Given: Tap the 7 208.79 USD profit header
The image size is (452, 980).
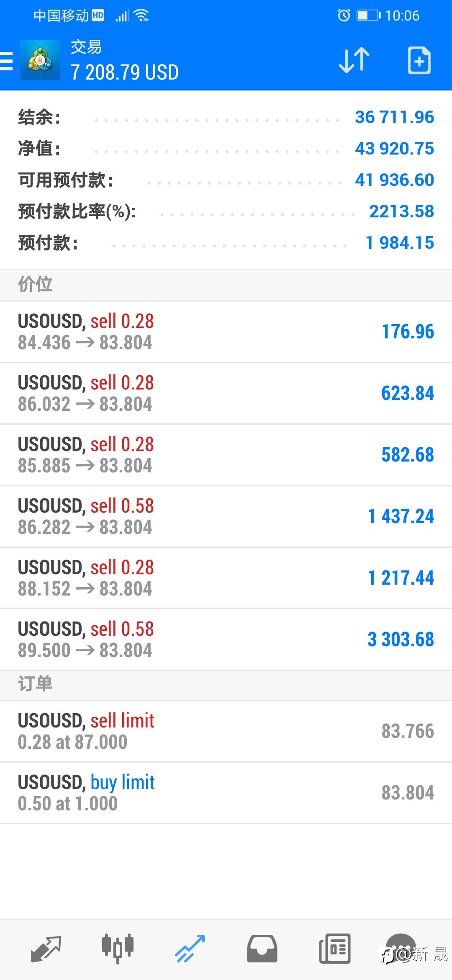Looking at the screenshot, I should click(125, 72).
